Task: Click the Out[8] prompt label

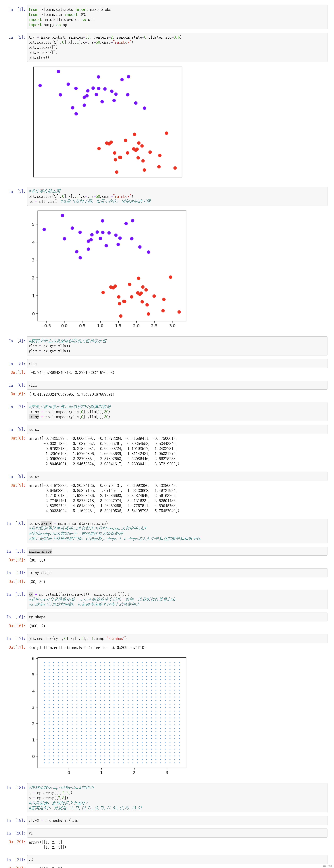Action: click(18, 438)
